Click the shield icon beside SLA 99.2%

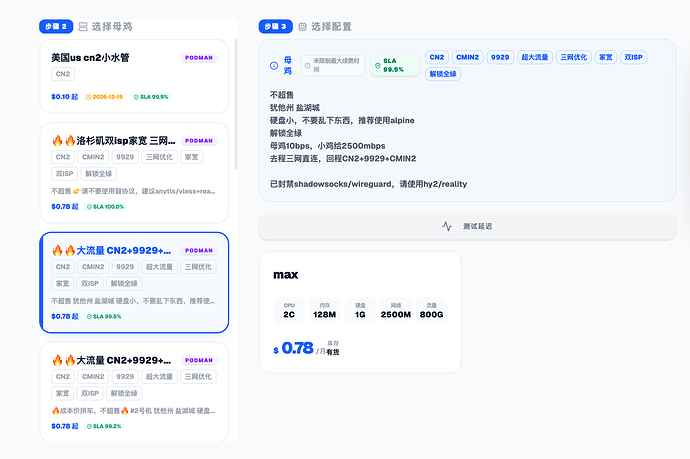point(89,426)
